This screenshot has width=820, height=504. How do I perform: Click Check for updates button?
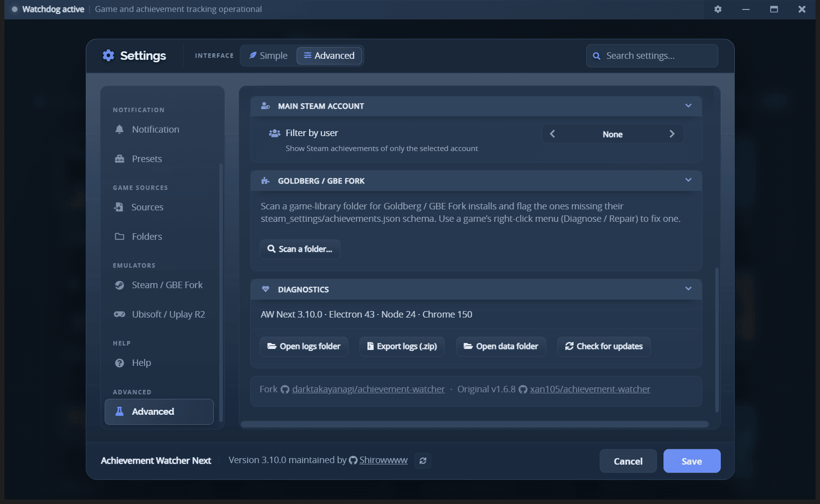pyautogui.click(x=604, y=346)
